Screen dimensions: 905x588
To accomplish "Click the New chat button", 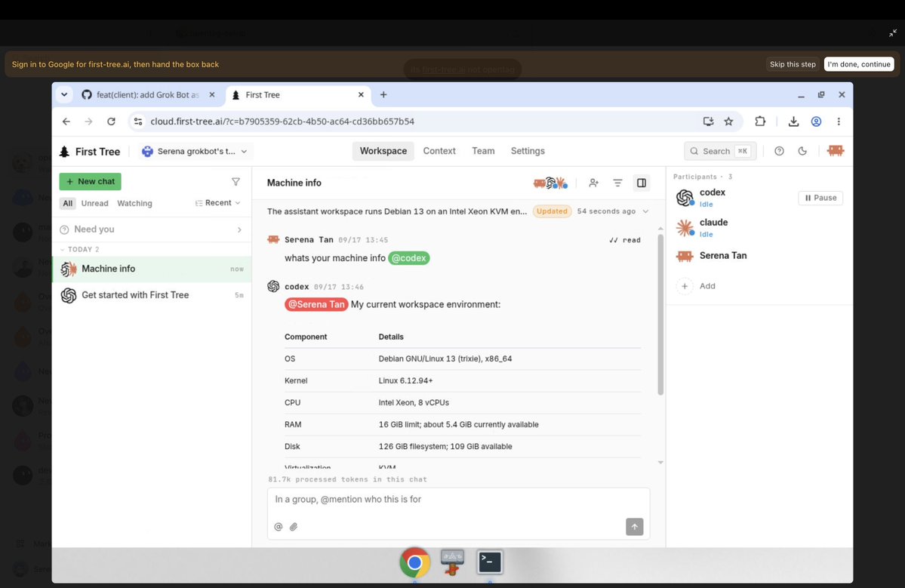I will (x=90, y=181).
